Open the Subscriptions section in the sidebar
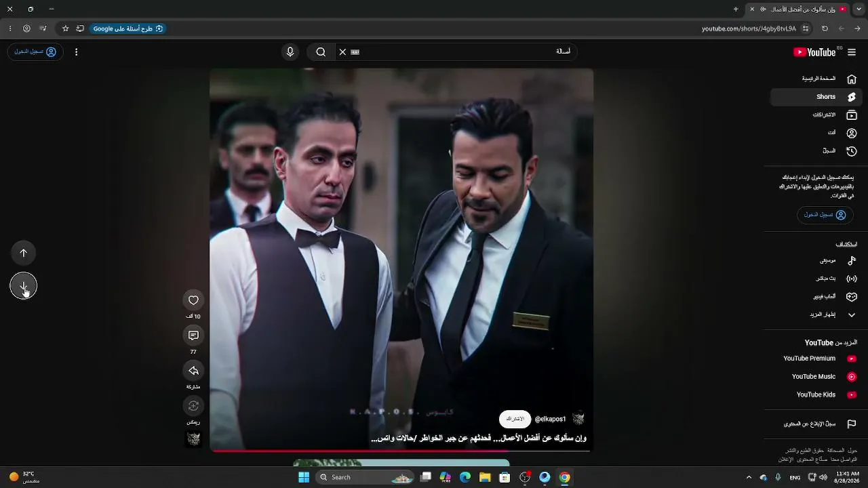 coord(816,115)
